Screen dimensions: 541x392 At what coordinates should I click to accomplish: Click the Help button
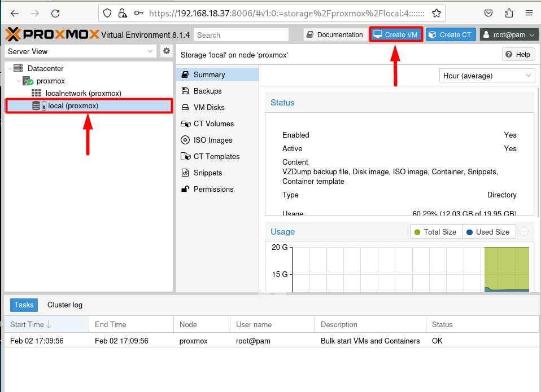pos(518,54)
